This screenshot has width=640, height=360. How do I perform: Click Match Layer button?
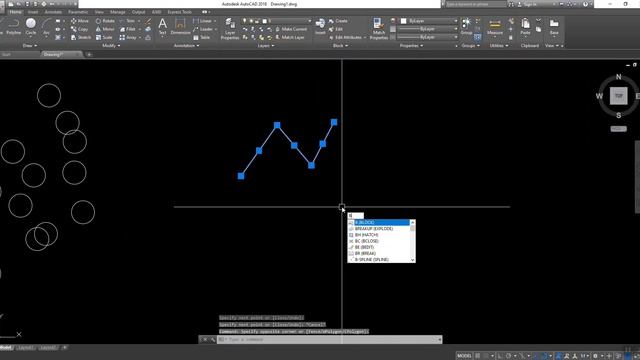click(290, 37)
